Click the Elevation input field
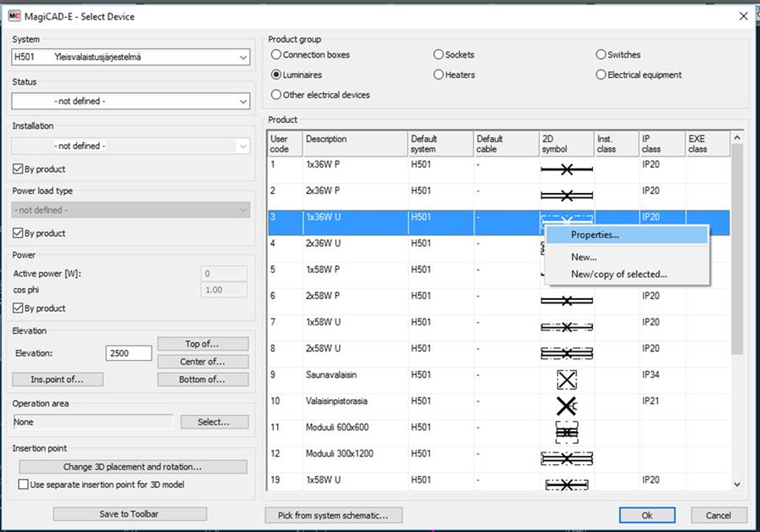 tap(129, 353)
